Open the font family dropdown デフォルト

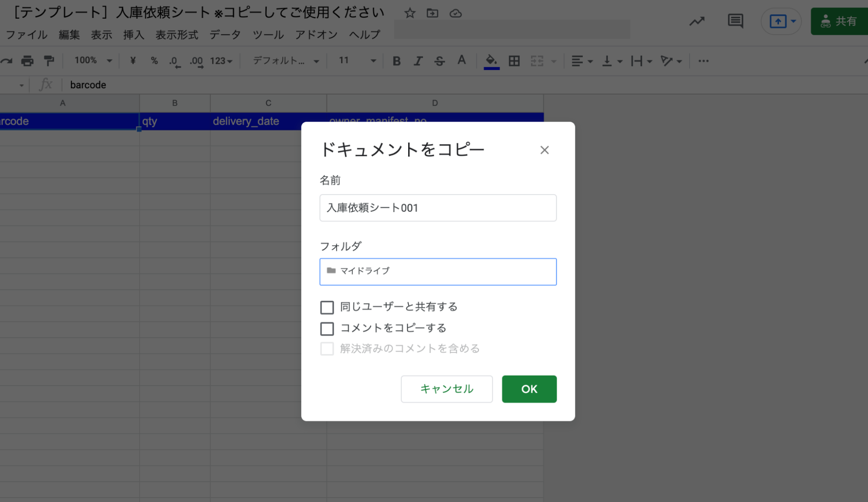(284, 61)
